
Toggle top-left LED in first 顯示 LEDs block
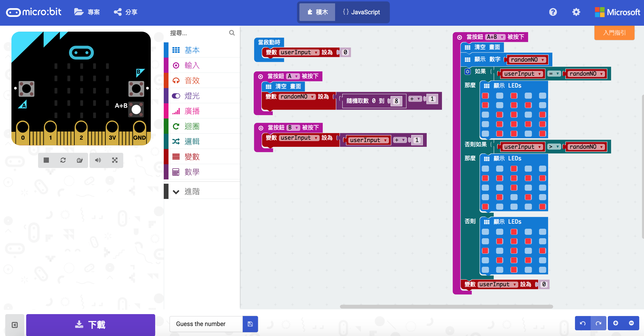tap(485, 96)
